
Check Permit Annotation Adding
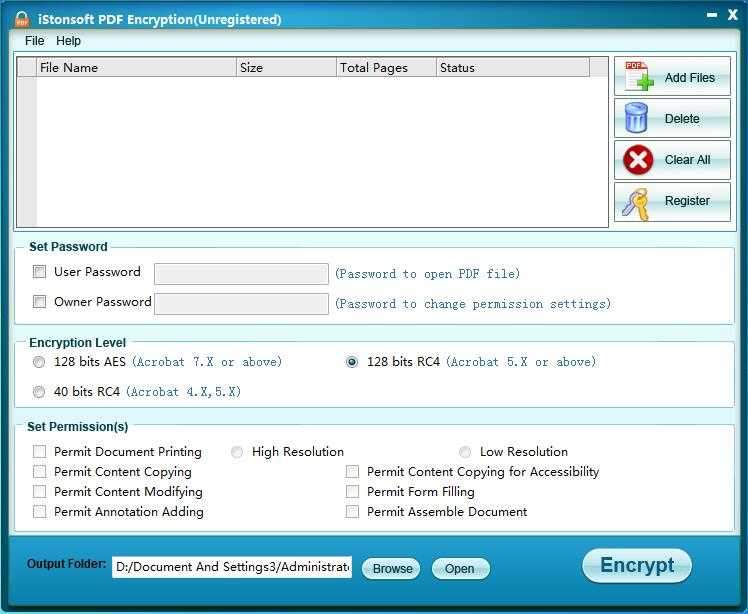(x=39, y=511)
